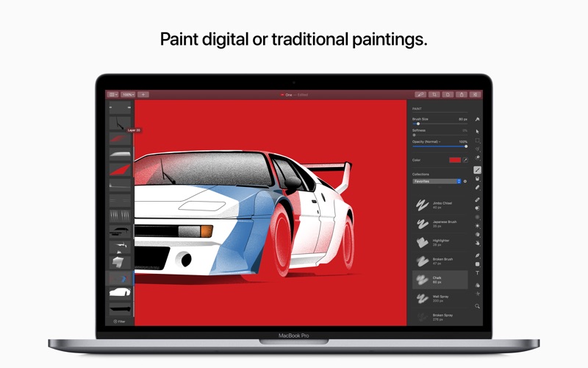This screenshot has width=588, height=368.
Task: Select the Zoom magnifier tool
Action: click(x=477, y=306)
